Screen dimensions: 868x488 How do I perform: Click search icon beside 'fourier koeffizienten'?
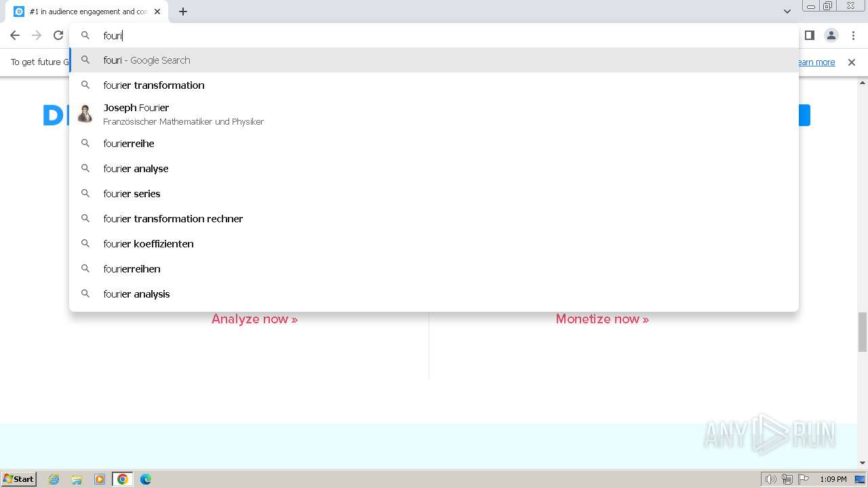point(85,244)
